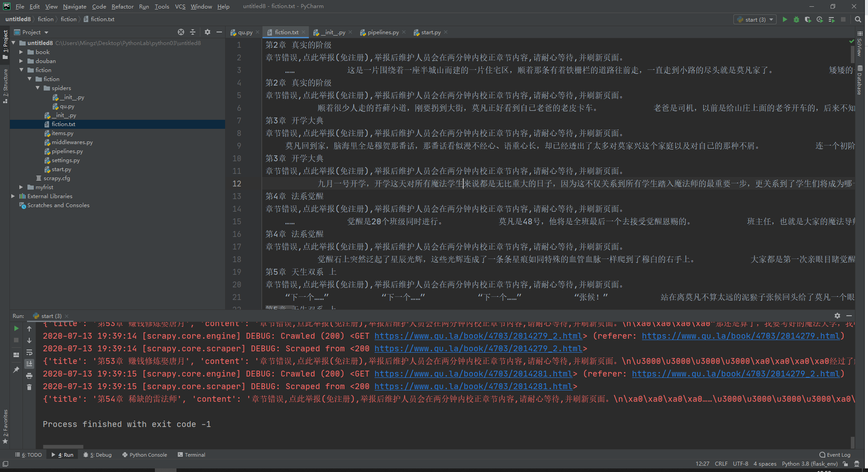Open Run panel settings gear
Screen dimensions: 868x472
[837, 316]
